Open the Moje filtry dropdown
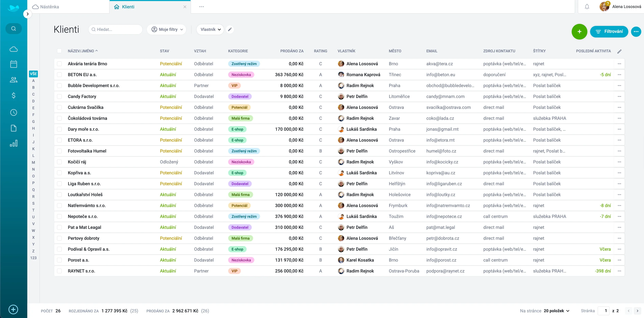 click(166, 29)
